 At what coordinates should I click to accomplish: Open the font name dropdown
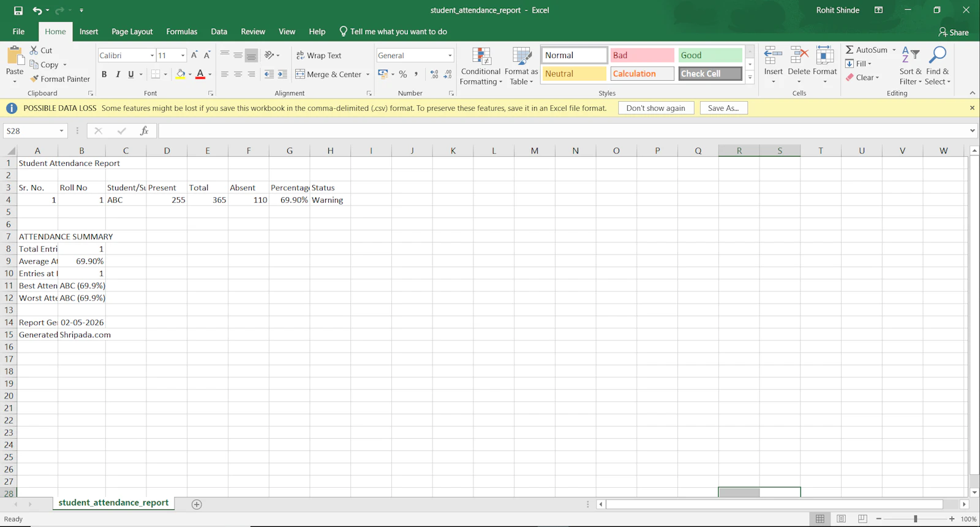(x=152, y=56)
